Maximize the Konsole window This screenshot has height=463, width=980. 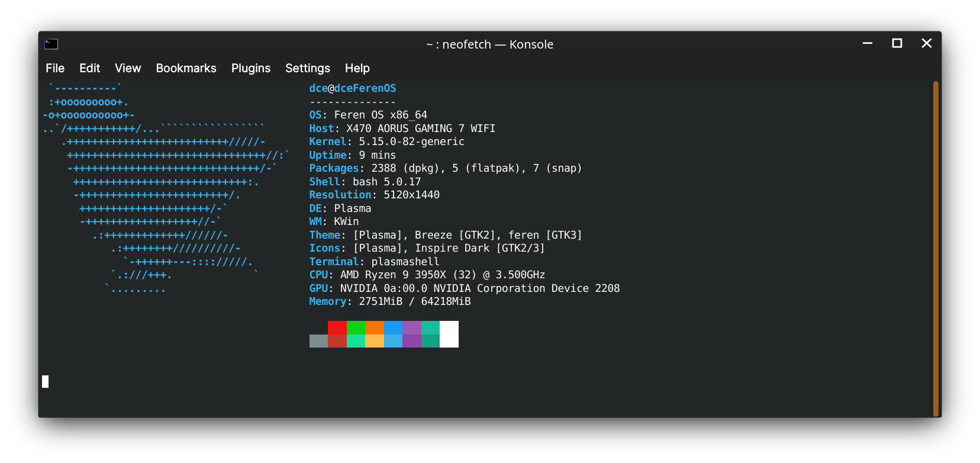pos(897,43)
